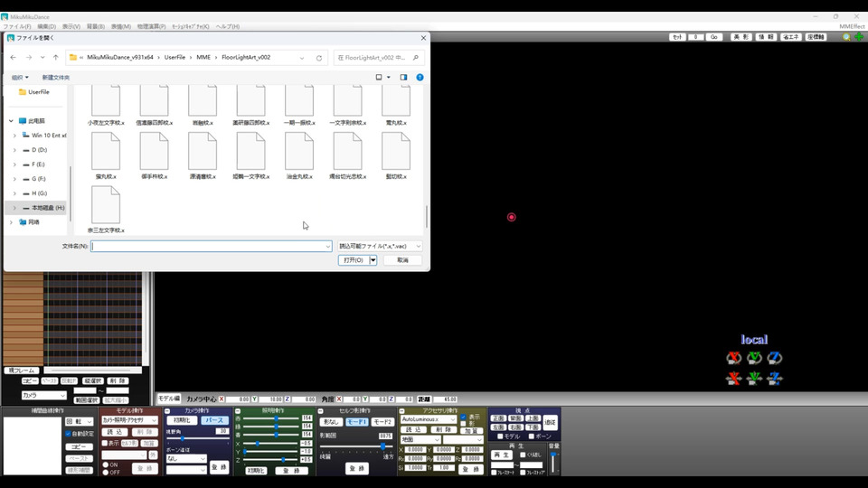This screenshot has width=868, height=488.
Task: Toggle 表示 checkbox in model operation panel
Action: point(105,443)
